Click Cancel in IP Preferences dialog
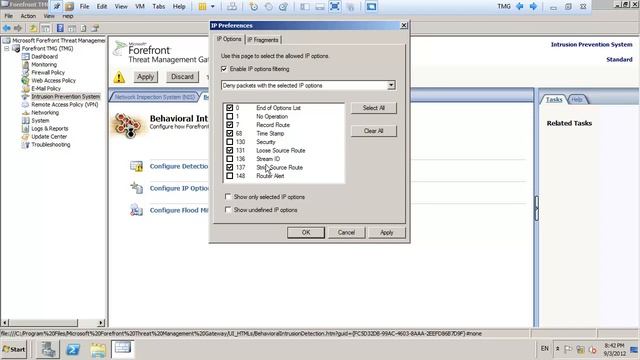640x360 pixels. pyautogui.click(x=346, y=232)
